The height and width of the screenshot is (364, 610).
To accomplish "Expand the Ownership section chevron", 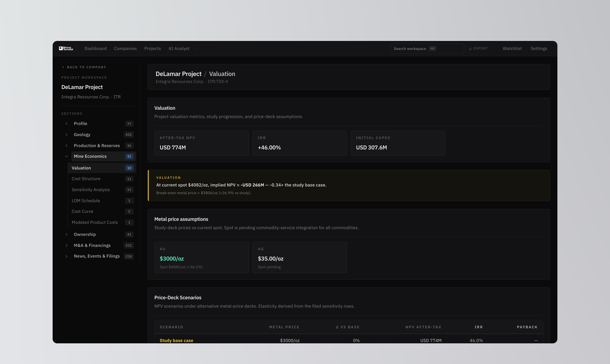I will click(x=67, y=234).
